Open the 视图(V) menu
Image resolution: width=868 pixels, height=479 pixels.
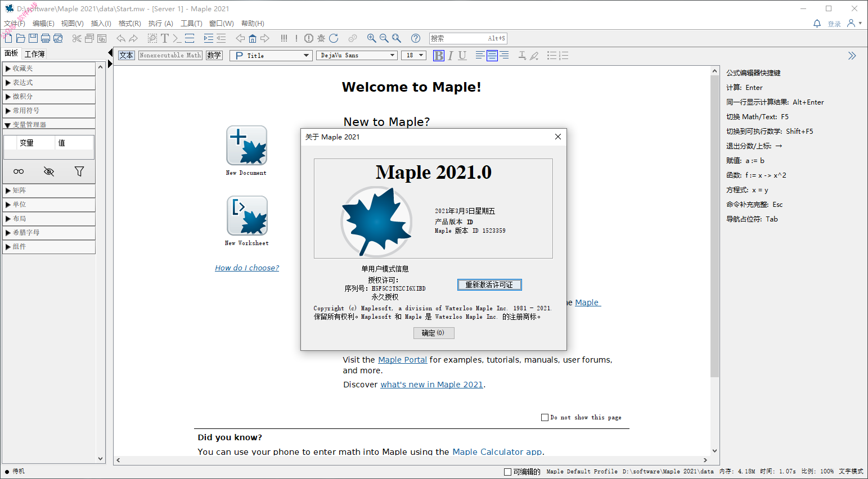point(73,24)
